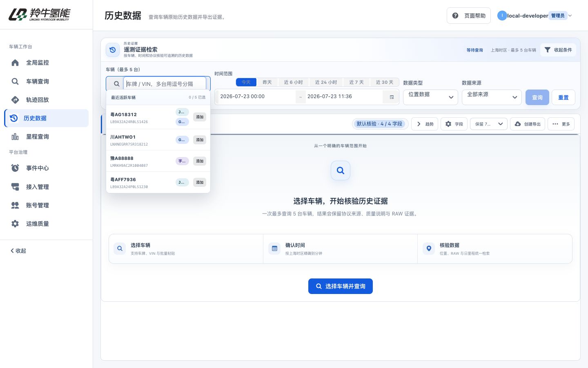Screen dimensions: 588x368
Task: Open the 保留 7... retention dropdown
Action: tap(489, 124)
